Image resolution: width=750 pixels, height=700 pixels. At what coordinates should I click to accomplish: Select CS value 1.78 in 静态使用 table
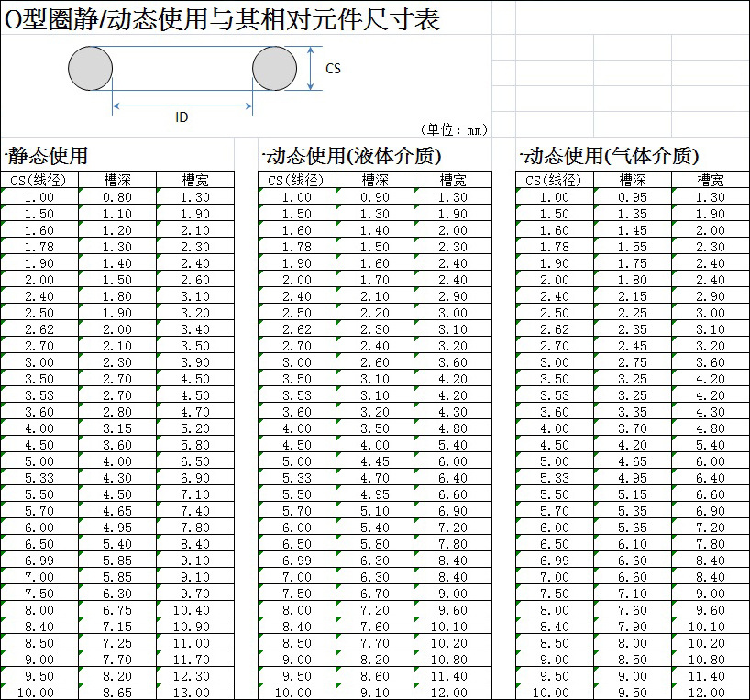[x=39, y=247]
